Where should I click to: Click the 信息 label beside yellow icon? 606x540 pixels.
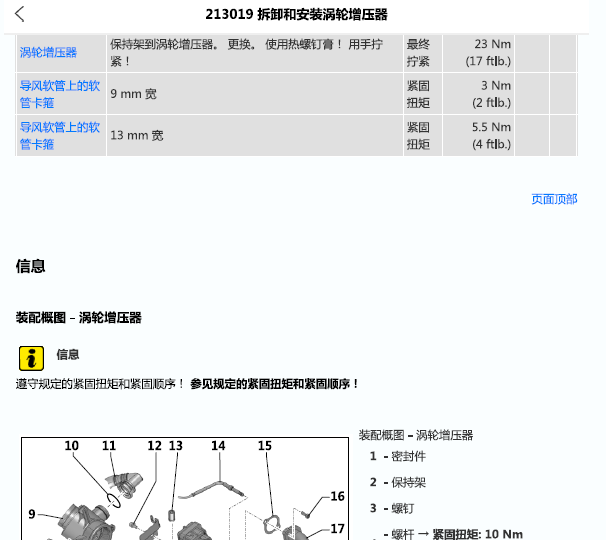coord(68,354)
